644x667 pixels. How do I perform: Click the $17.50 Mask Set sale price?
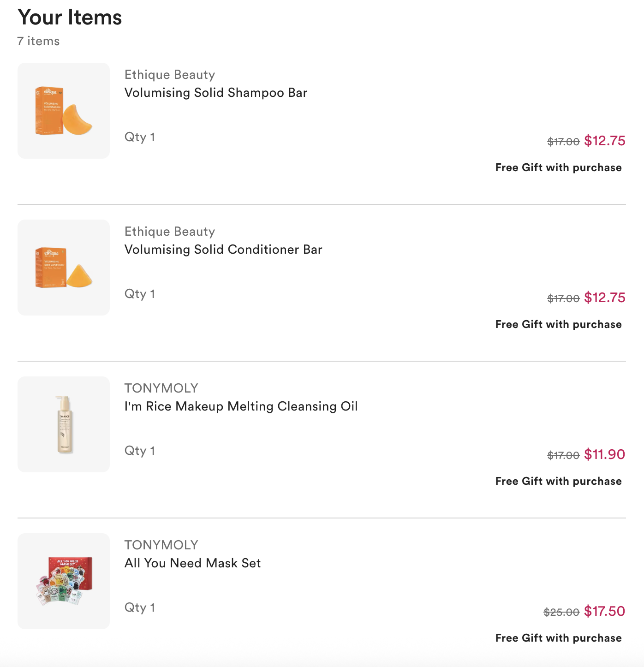tap(604, 611)
